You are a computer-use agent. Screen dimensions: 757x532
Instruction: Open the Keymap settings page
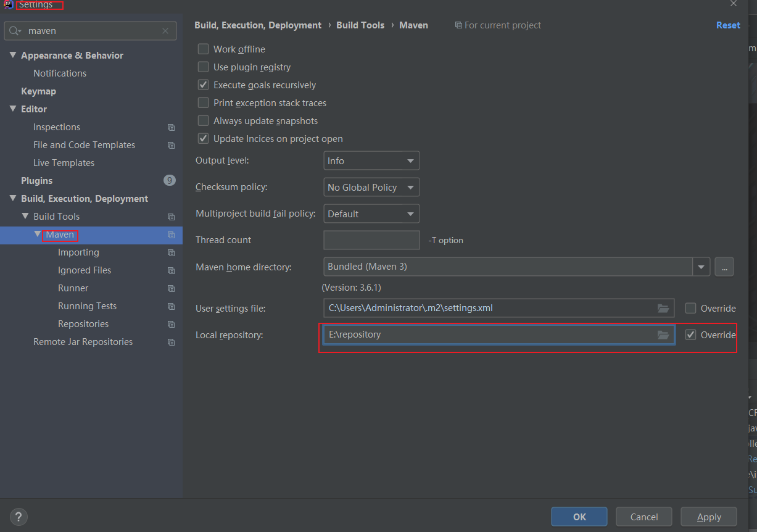[x=38, y=91]
